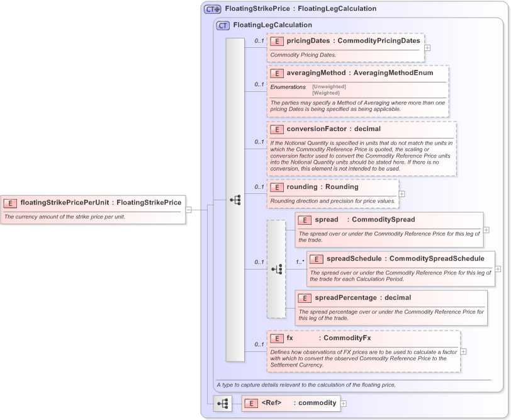511x420 pixels.
Task: Click the E icon of floatingStrikePricePerUnit
Action: tap(10, 203)
